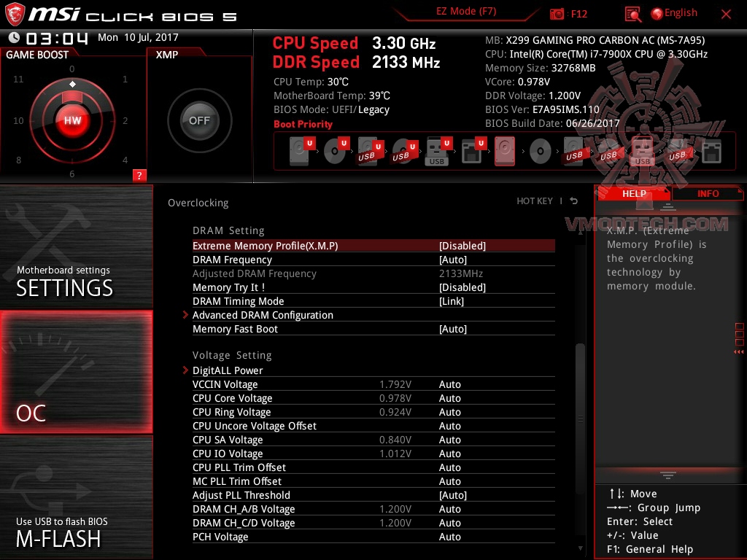Open Motherboard SETTINGS section
This screenshot has height=560, width=747.
coord(76,246)
